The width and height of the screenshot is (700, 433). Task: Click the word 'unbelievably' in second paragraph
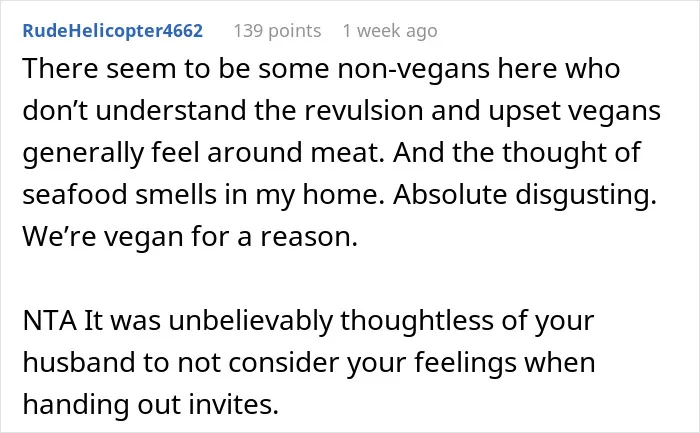(251, 321)
